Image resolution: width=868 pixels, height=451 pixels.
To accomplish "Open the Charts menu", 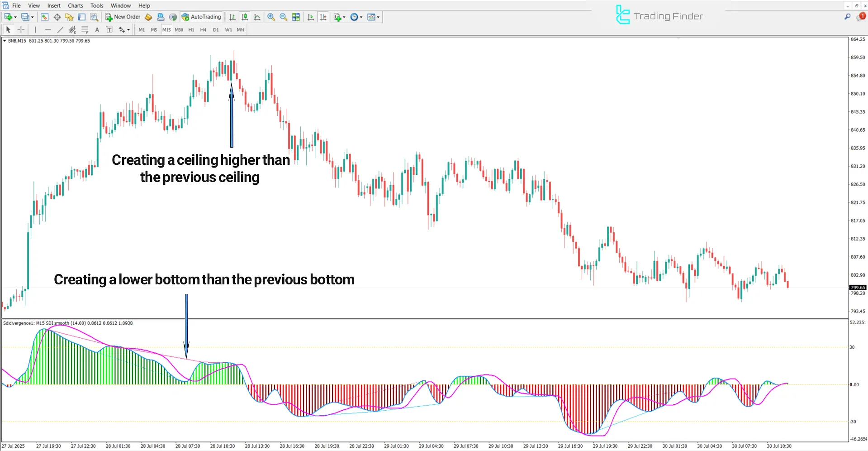I will coord(75,5).
